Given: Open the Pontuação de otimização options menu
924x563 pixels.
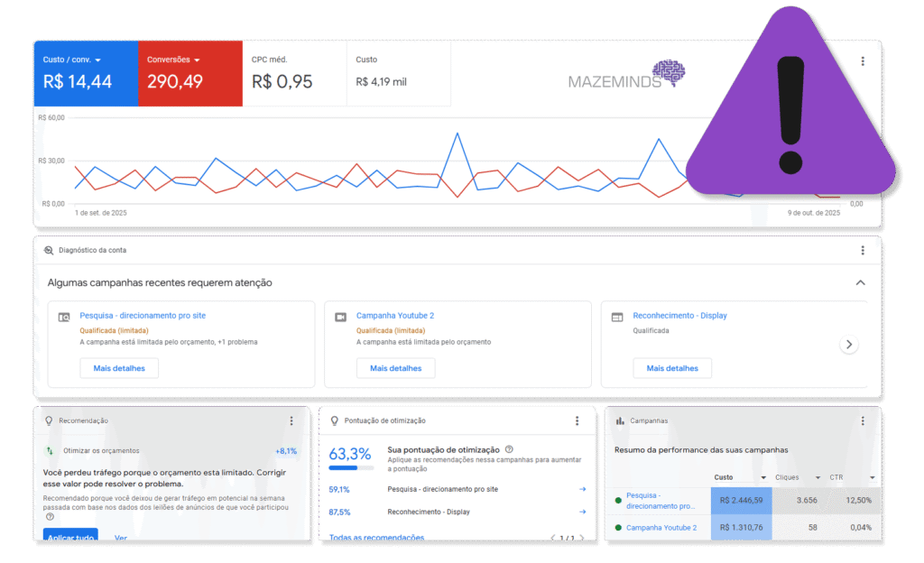Looking at the screenshot, I should tap(577, 421).
